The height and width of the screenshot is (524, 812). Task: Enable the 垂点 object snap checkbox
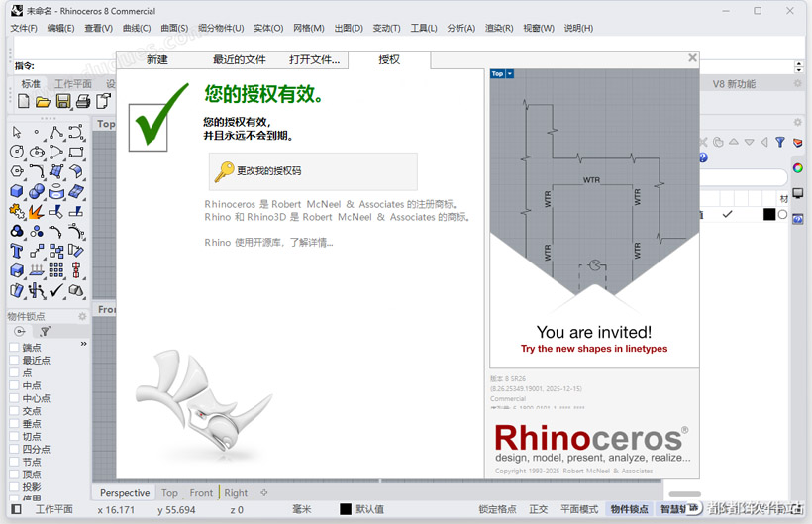point(15,424)
